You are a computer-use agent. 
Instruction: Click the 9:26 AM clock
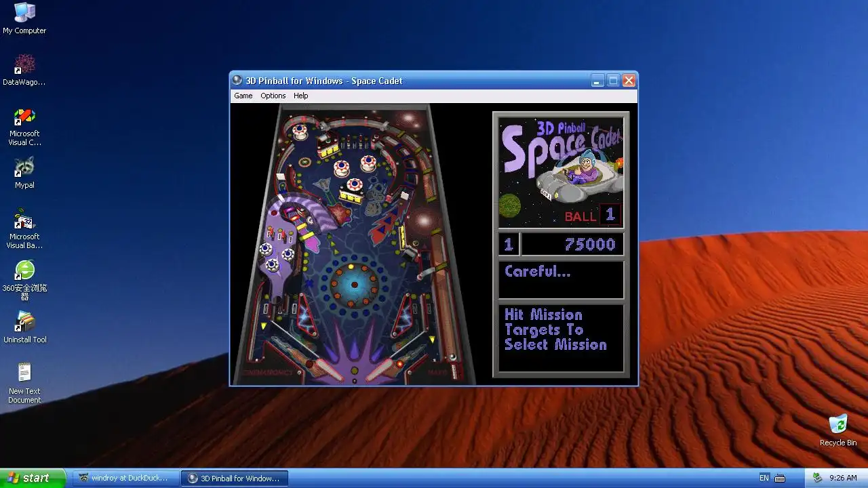pos(843,478)
